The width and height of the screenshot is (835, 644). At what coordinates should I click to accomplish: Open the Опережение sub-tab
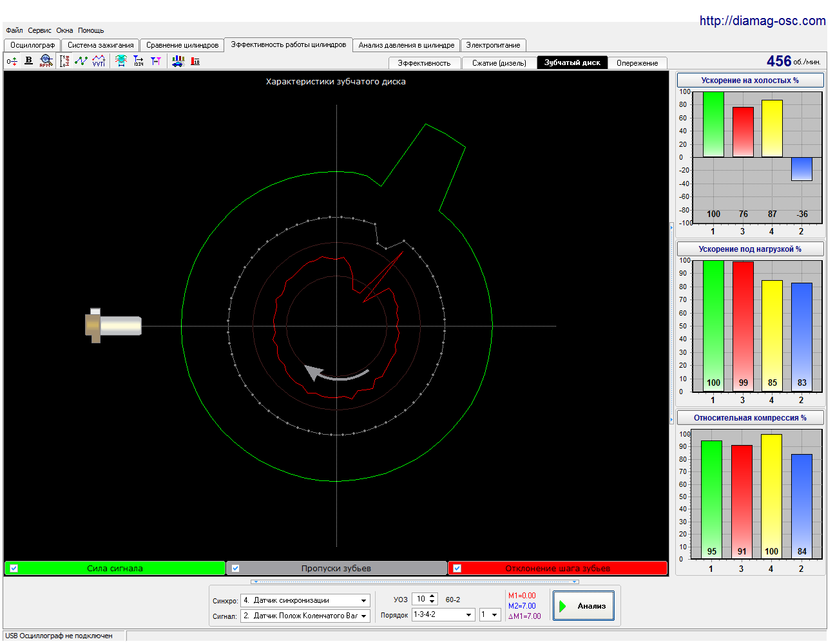coord(637,63)
